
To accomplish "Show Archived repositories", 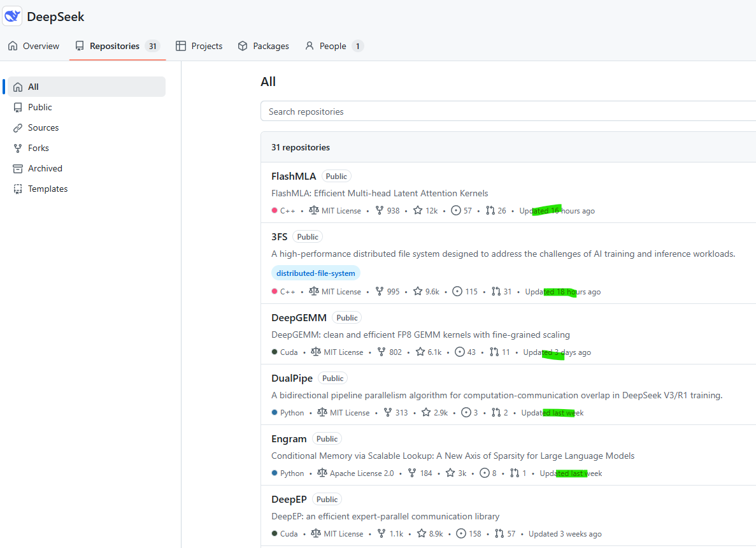I will [87, 168].
